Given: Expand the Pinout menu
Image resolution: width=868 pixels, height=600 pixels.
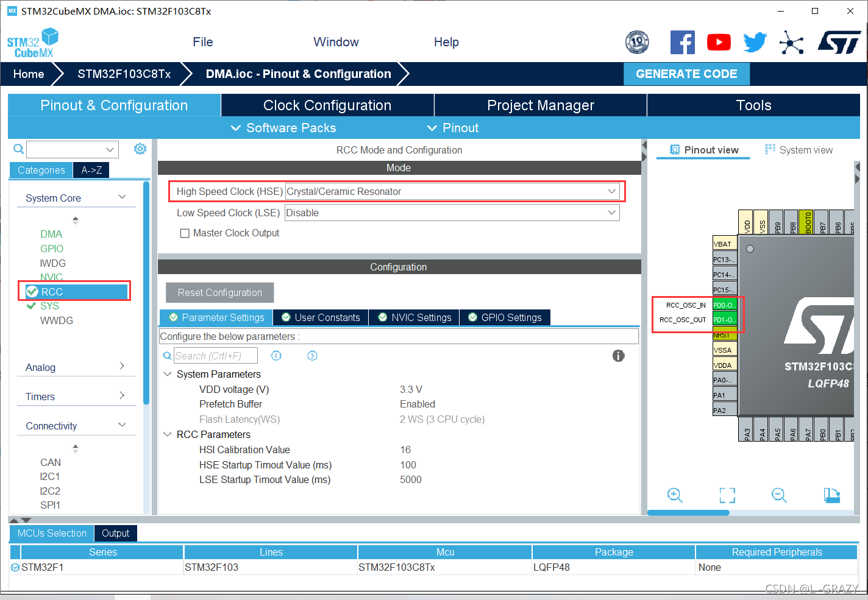Looking at the screenshot, I should [453, 128].
